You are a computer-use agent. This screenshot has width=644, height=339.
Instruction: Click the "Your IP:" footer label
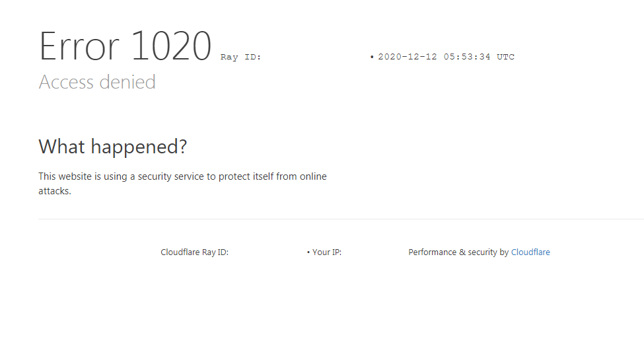[327, 252]
